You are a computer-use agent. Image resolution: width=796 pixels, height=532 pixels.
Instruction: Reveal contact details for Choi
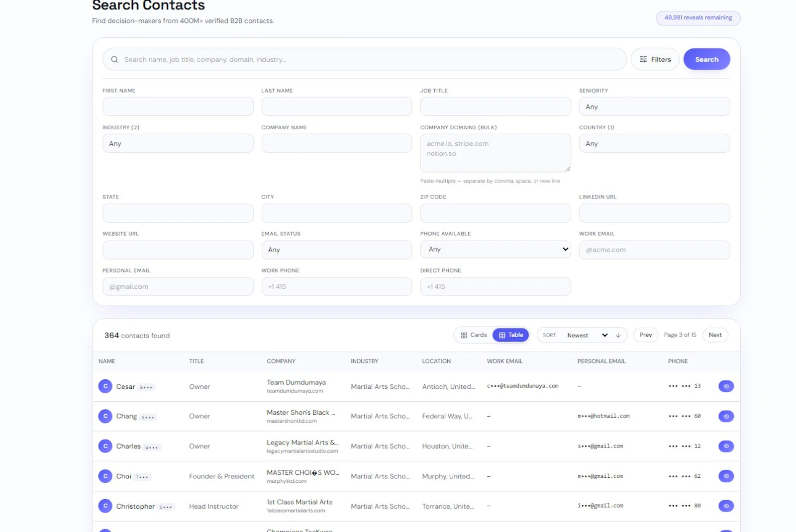pos(726,476)
